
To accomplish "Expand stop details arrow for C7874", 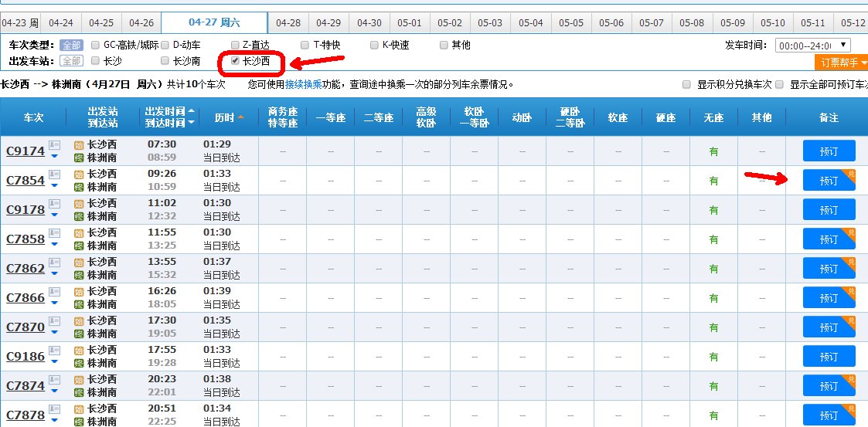I will pos(54,391).
